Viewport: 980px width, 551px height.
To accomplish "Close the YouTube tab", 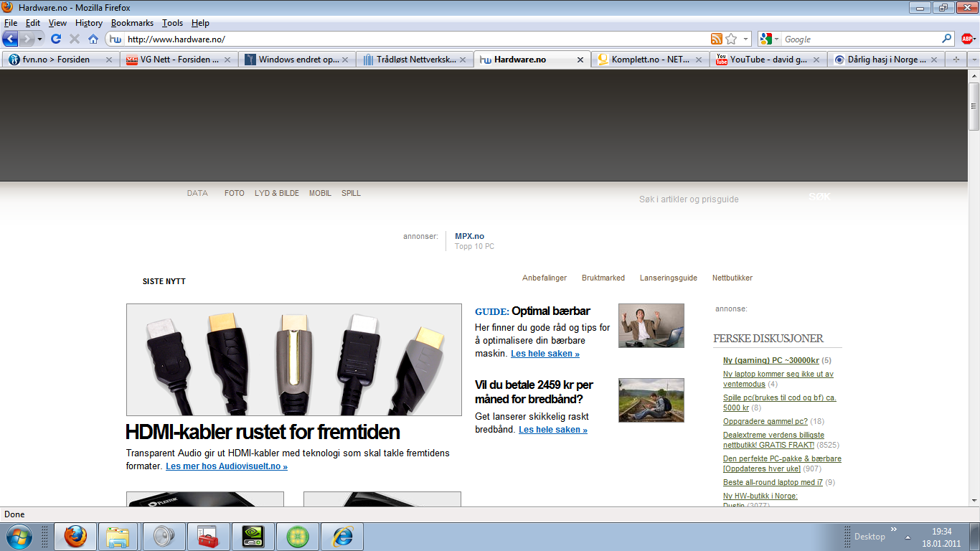I will pyautogui.click(x=816, y=60).
